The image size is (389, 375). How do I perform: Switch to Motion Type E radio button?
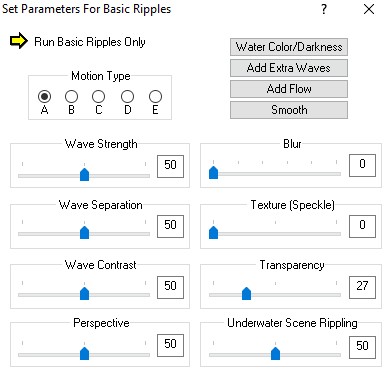tap(155, 97)
